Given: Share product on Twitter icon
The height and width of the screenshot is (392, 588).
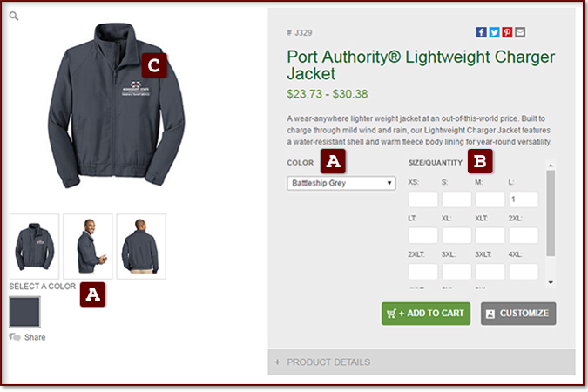Looking at the screenshot, I should [x=494, y=32].
